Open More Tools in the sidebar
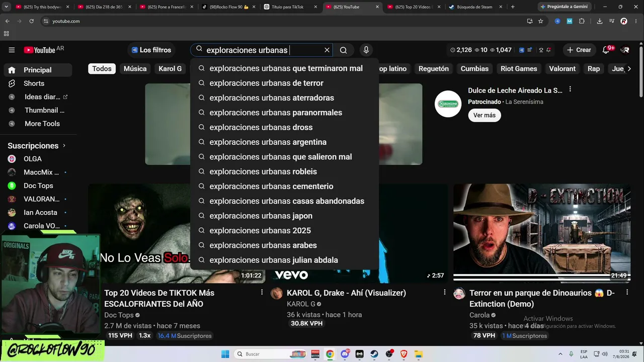The height and width of the screenshot is (362, 644). [38, 124]
